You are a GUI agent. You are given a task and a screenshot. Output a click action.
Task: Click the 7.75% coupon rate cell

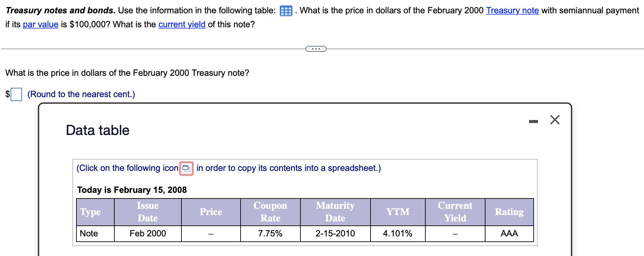point(270,233)
